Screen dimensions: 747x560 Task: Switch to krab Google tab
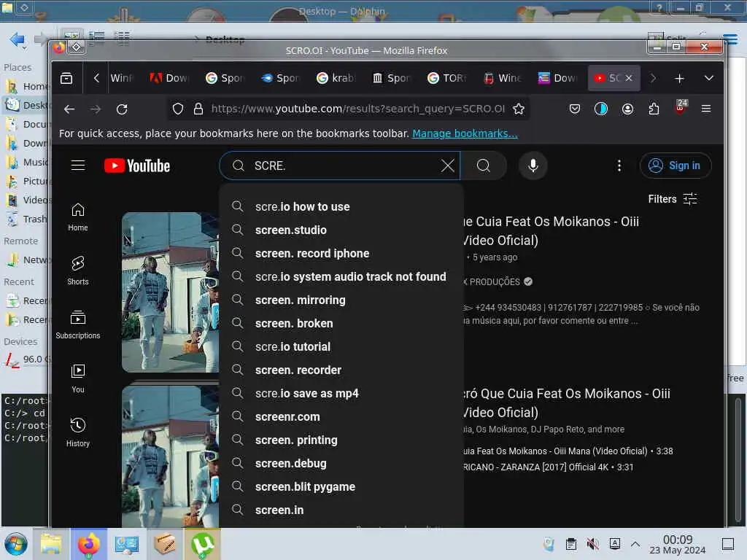pyautogui.click(x=336, y=78)
